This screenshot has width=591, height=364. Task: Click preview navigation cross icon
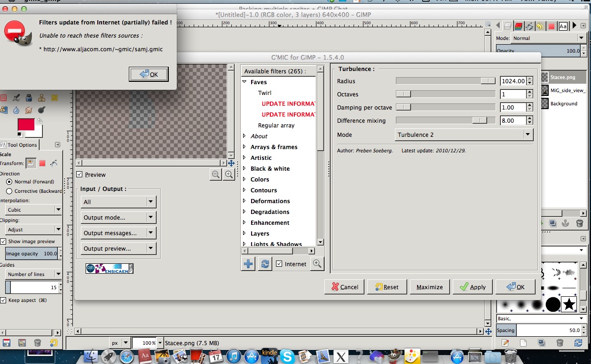231,163
